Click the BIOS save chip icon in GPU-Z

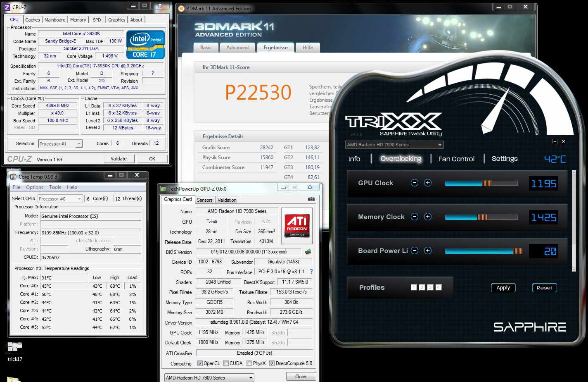click(308, 251)
